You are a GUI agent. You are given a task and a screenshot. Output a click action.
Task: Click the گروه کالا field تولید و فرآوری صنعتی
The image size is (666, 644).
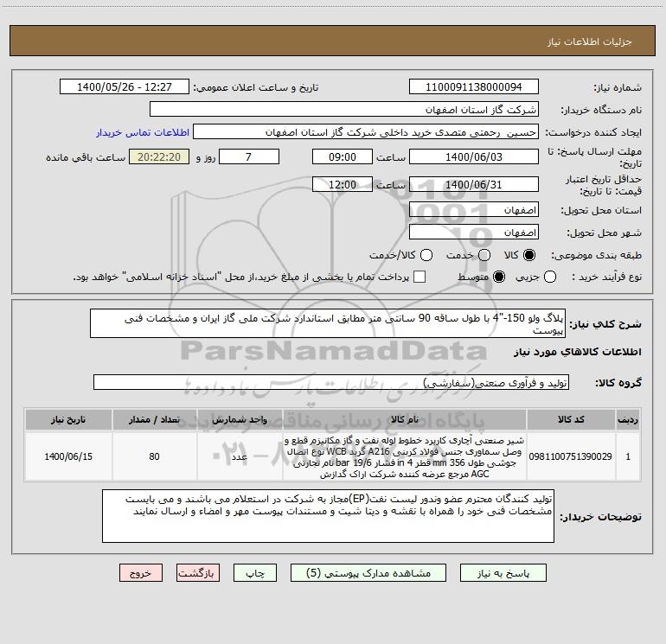[331, 382]
